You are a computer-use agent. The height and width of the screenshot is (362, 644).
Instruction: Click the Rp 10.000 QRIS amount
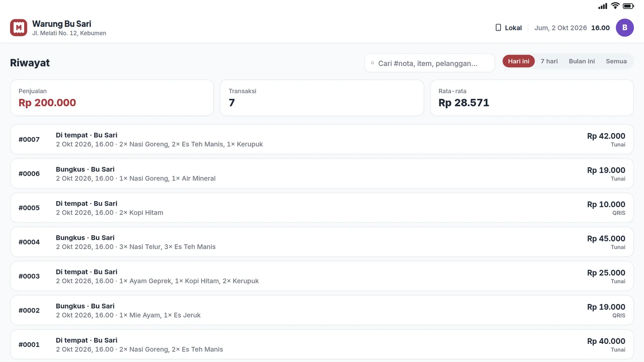(606, 204)
